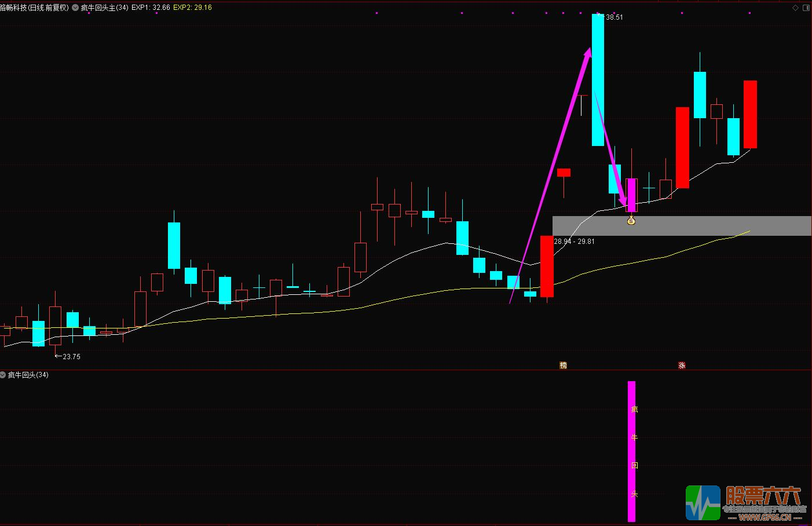
Task: Click the 疯牛回头(34) sub-chart label
Action: coord(28,375)
